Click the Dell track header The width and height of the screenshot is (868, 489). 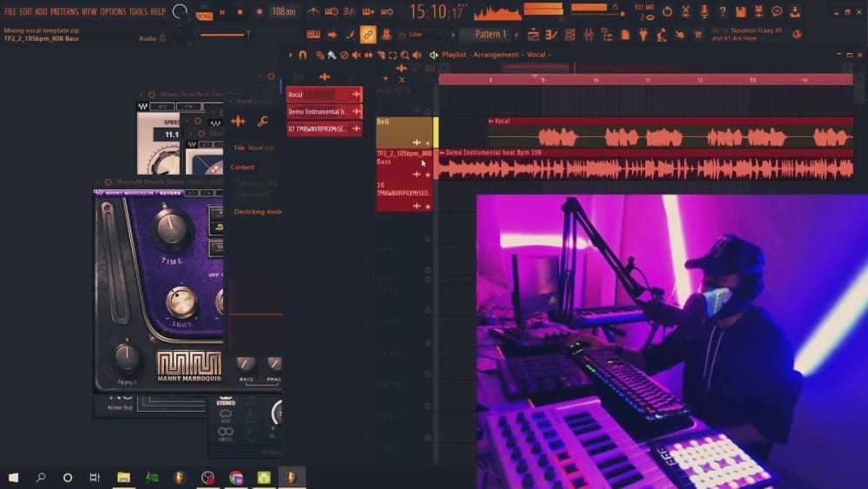pos(404,132)
